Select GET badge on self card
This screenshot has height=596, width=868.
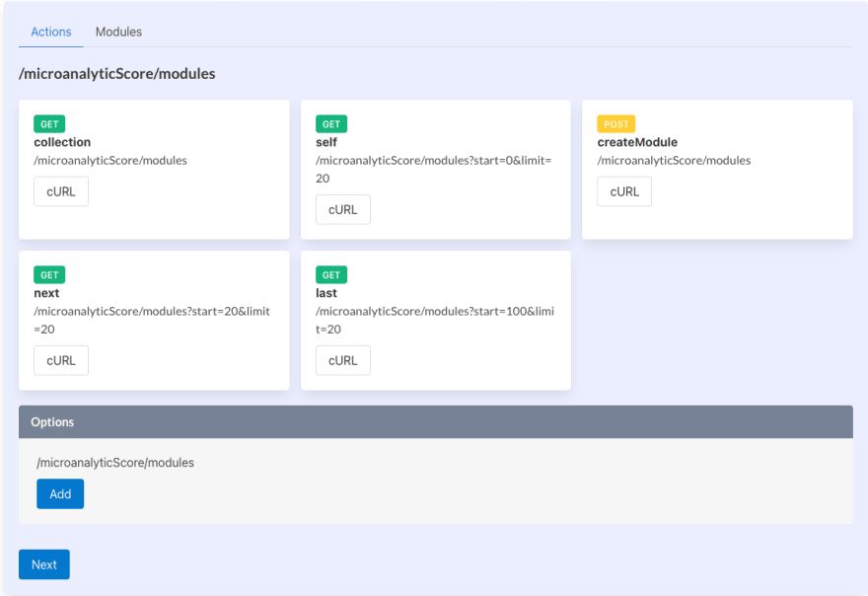pyautogui.click(x=331, y=124)
